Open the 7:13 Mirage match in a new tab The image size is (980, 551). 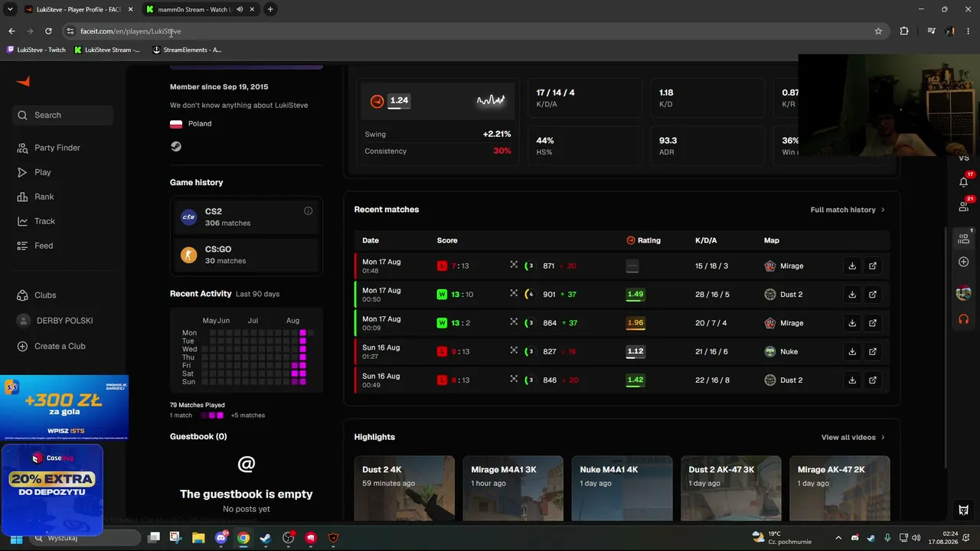coord(873,266)
